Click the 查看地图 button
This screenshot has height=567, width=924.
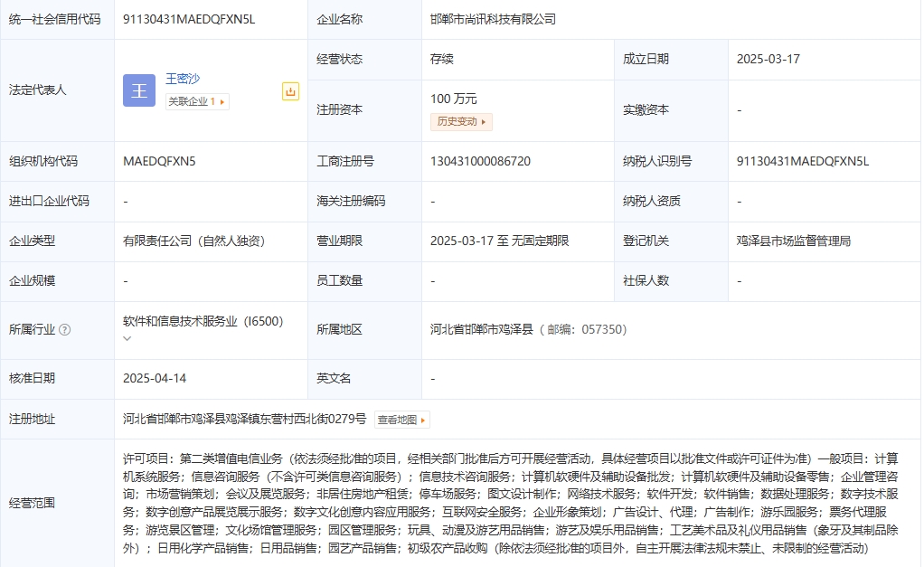pyautogui.click(x=401, y=420)
